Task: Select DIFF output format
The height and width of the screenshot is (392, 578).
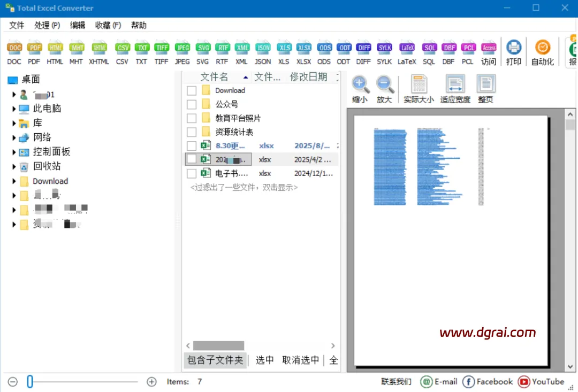Action: tap(364, 52)
